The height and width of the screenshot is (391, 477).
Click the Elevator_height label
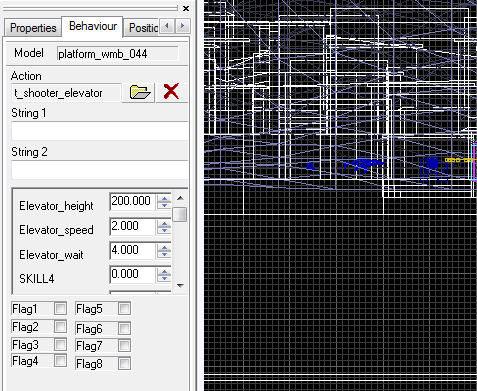pos(56,206)
